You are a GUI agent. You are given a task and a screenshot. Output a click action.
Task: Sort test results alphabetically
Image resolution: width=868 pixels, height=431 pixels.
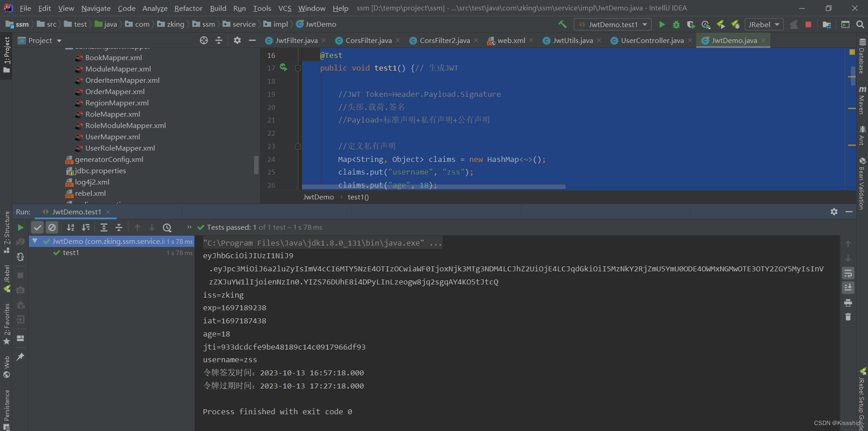click(71, 227)
